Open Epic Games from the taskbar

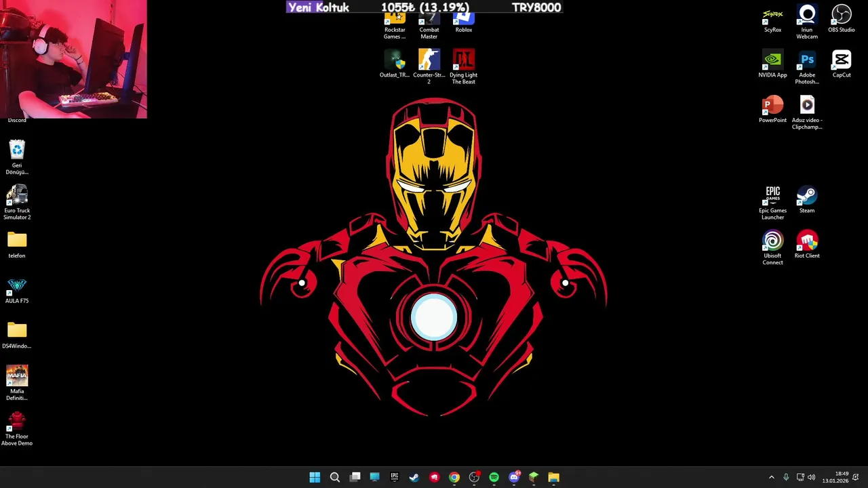click(x=395, y=477)
